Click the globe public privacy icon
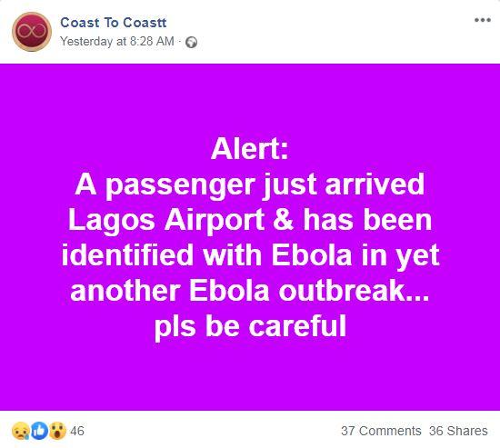This screenshot has width=500, height=448. (x=191, y=42)
